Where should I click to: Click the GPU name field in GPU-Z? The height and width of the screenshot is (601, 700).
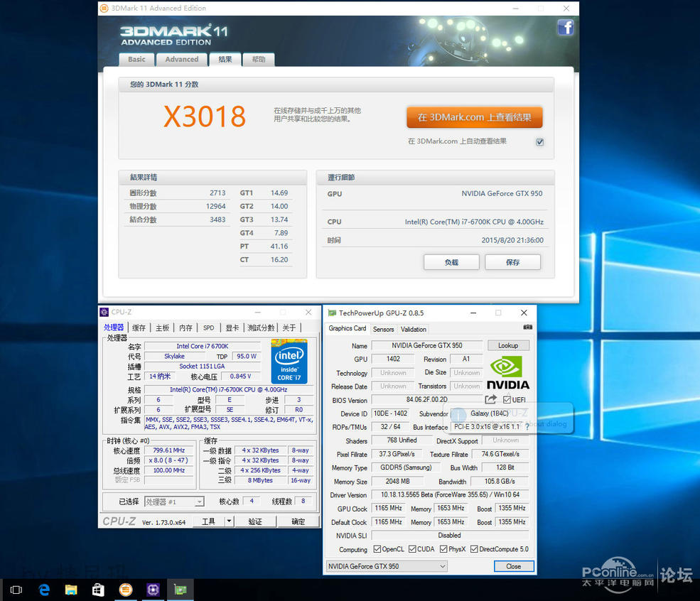427,345
